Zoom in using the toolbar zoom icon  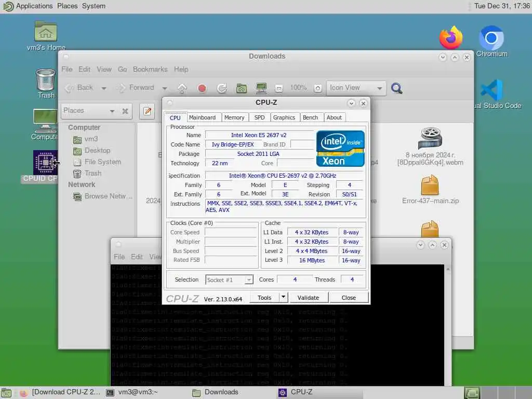(x=317, y=88)
